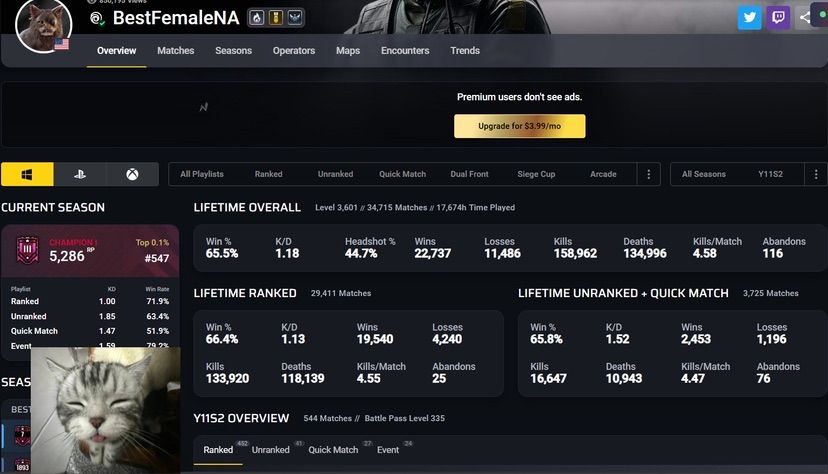828x474 pixels.
Task: Click the 5,286 RP rank value
Action: [x=67, y=257]
